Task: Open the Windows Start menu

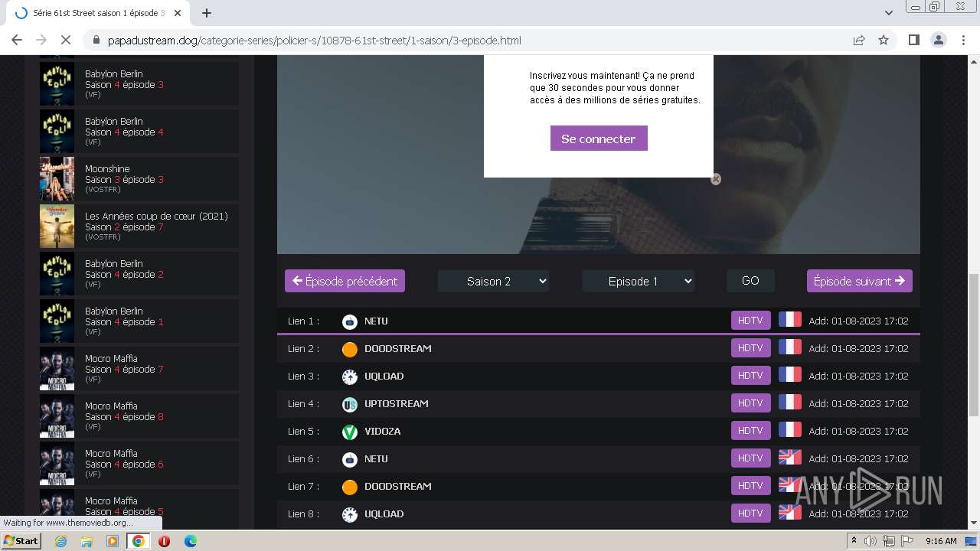Action: click(x=21, y=541)
